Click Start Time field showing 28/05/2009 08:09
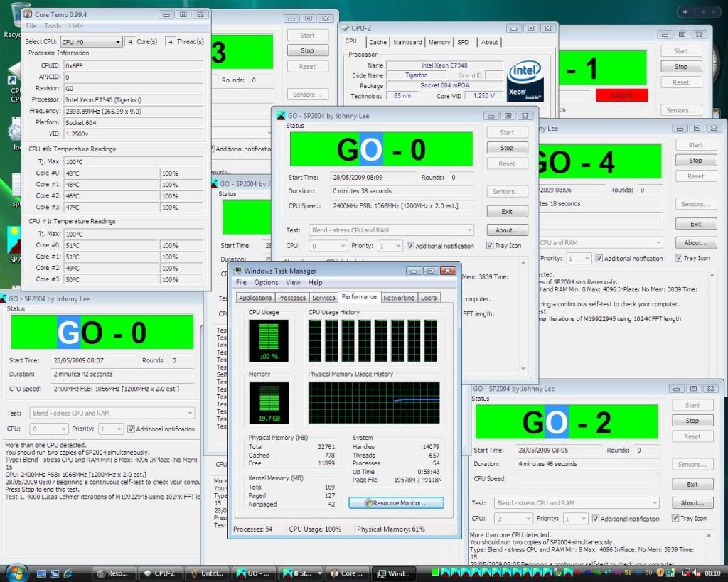Image resolution: width=728 pixels, height=582 pixels. (x=373, y=177)
